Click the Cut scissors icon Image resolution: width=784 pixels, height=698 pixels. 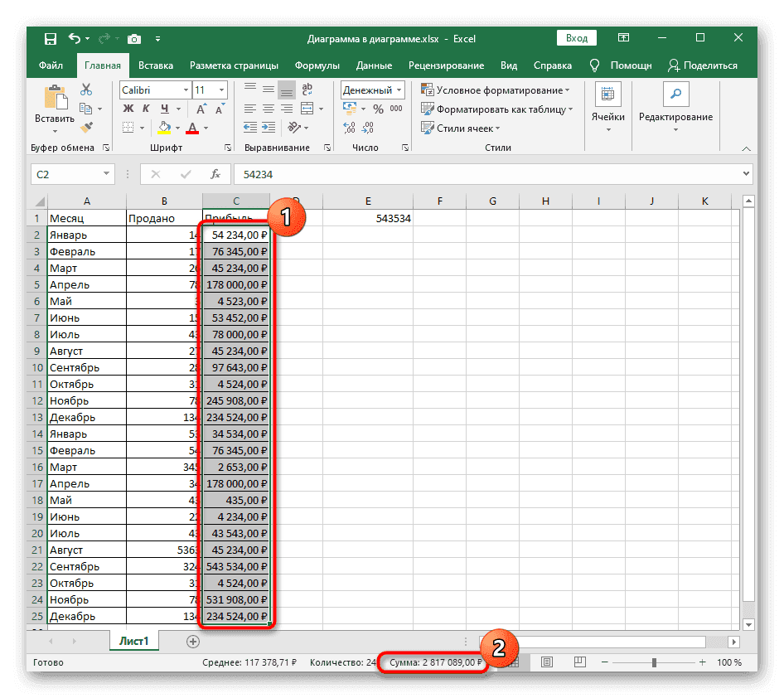tap(86, 90)
